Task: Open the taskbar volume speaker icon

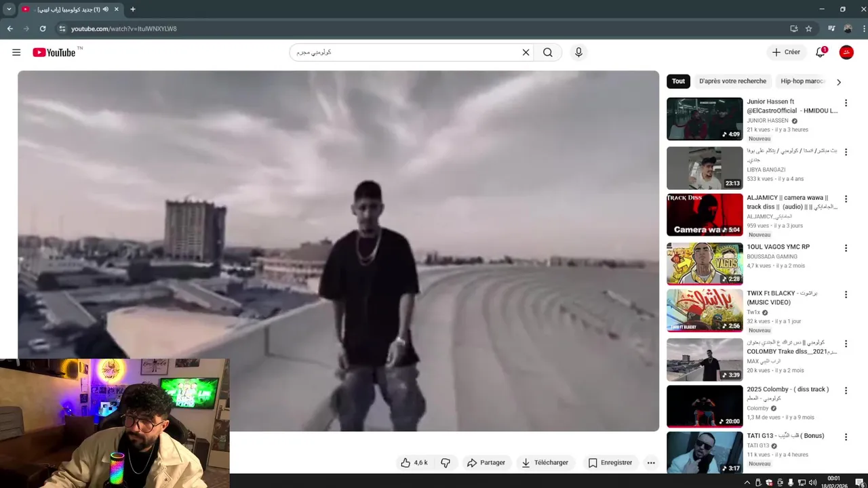Action: pyautogui.click(x=812, y=483)
